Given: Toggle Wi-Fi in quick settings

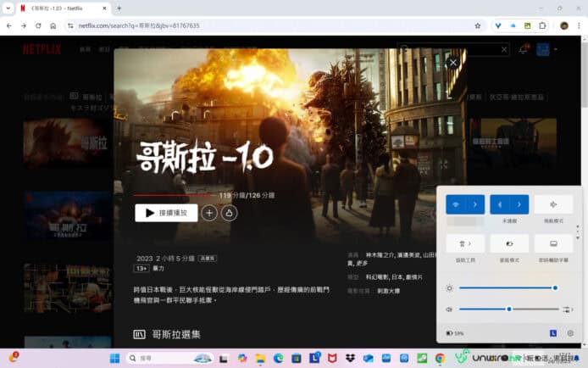Looking at the screenshot, I should click(x=456, y=204).
